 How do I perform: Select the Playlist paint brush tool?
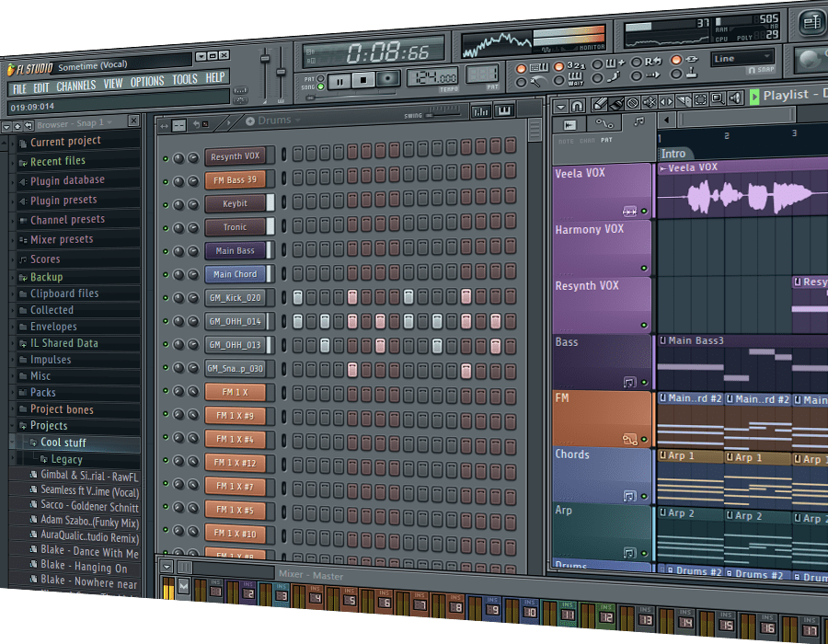tap(616, 103)
